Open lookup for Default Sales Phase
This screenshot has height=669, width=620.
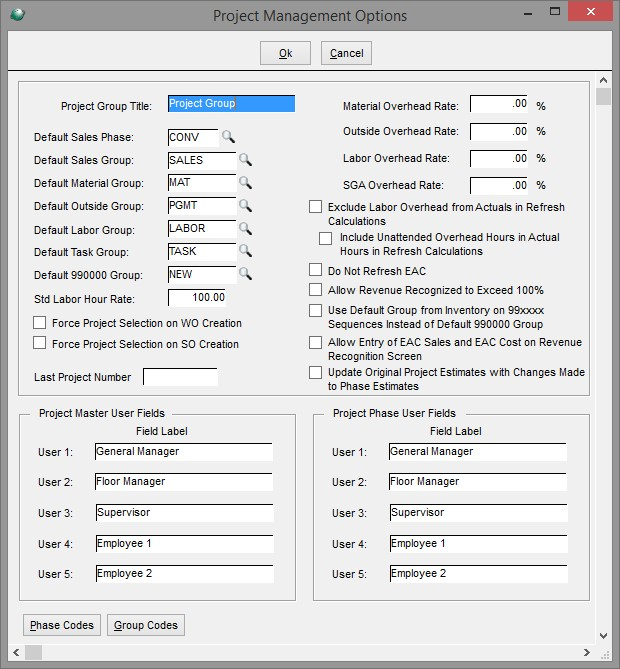(228, 137)
